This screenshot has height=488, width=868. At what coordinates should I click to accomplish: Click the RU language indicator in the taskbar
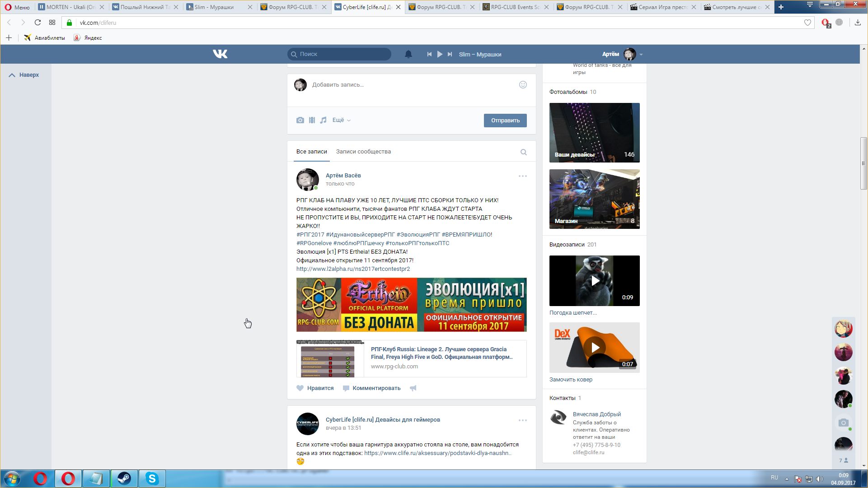point(774,478)
